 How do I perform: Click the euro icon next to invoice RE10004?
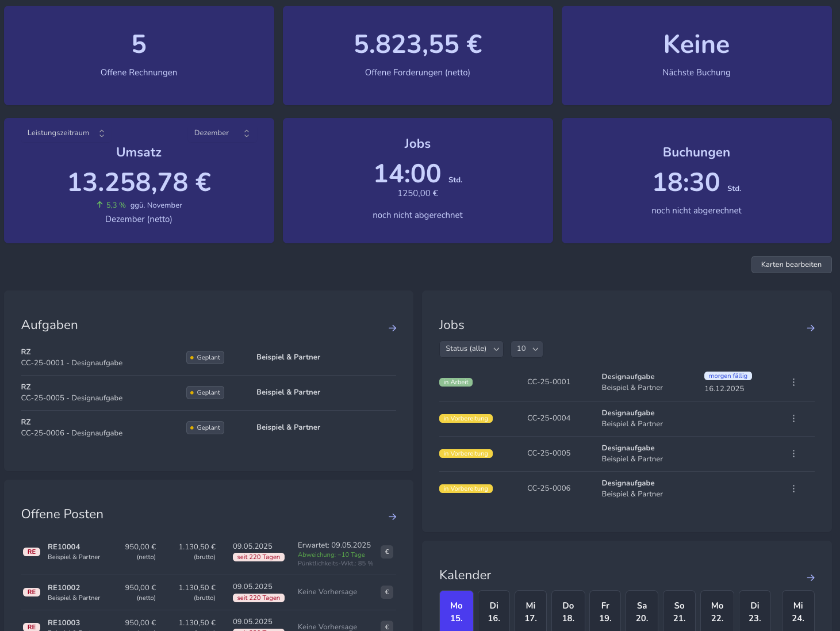click(x=386, y=552)
